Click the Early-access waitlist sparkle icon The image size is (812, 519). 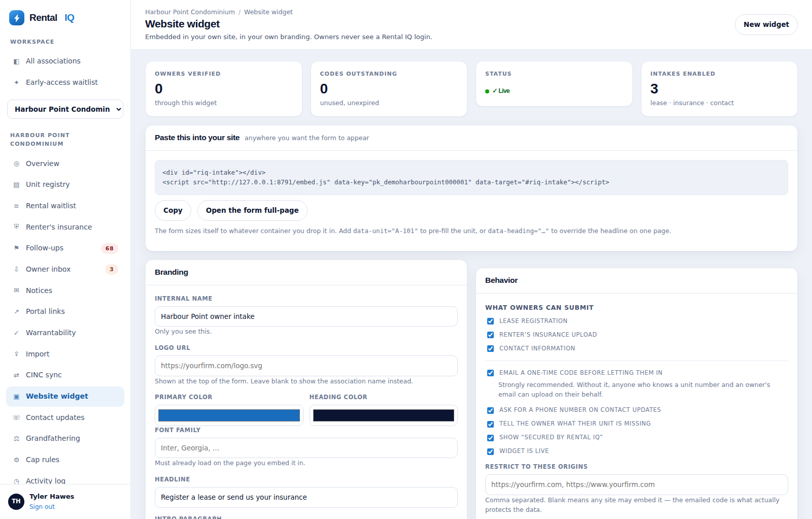point(16,82)
